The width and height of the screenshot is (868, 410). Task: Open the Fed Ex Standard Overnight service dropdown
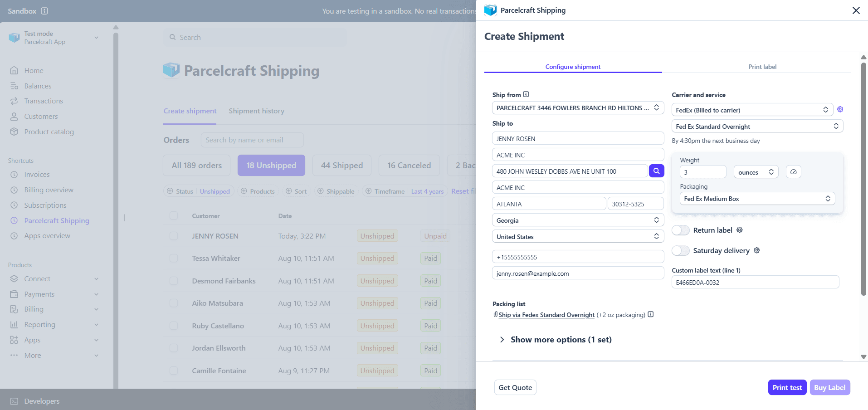[757, 126]
